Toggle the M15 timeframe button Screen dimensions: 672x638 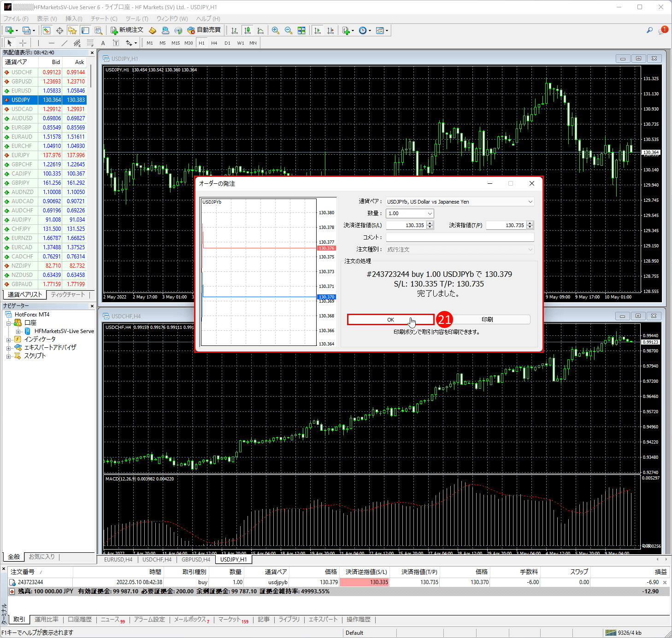point(176,43)
